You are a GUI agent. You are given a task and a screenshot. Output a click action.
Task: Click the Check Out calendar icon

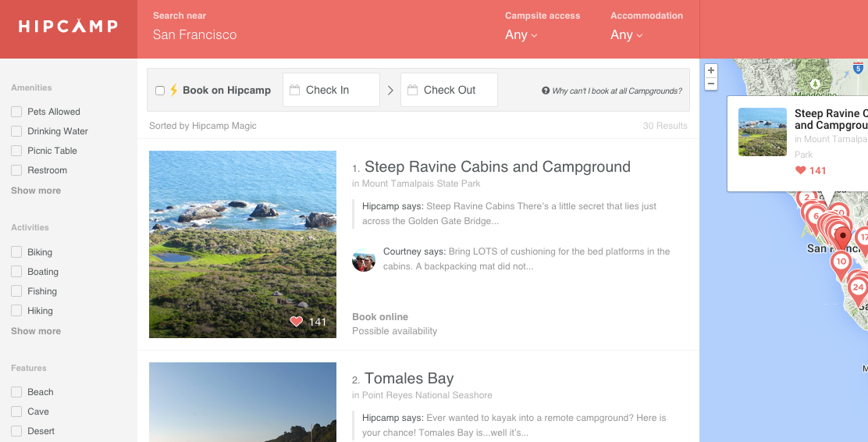pyautogui.click(x=412, y=90)
